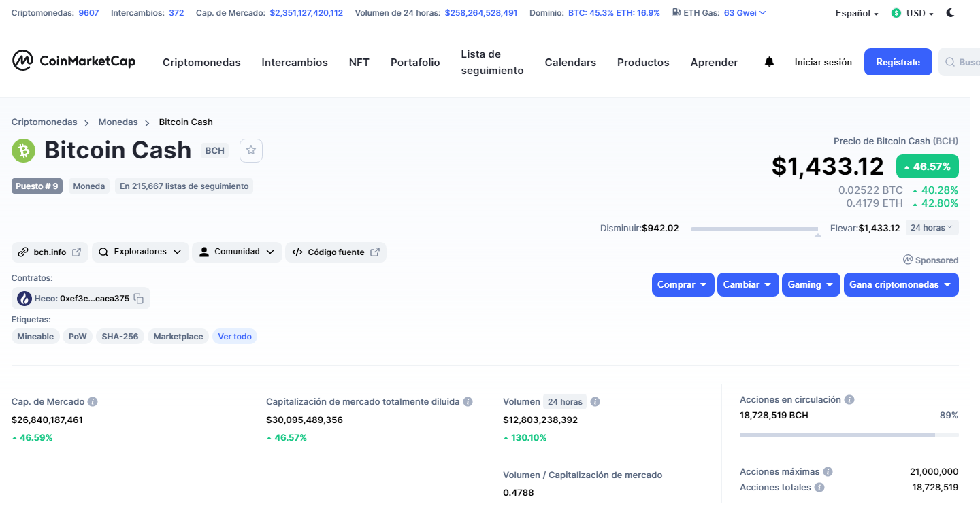Click the Mineable tag

pyautogui.click(x=35, y=336)
